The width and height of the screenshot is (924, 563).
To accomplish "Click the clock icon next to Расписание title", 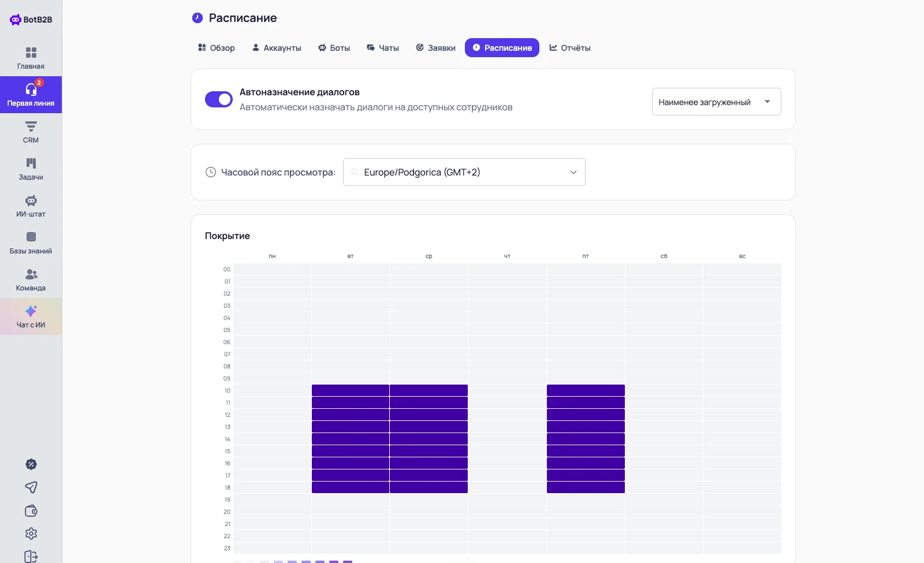I will click(x=198, y=18).
